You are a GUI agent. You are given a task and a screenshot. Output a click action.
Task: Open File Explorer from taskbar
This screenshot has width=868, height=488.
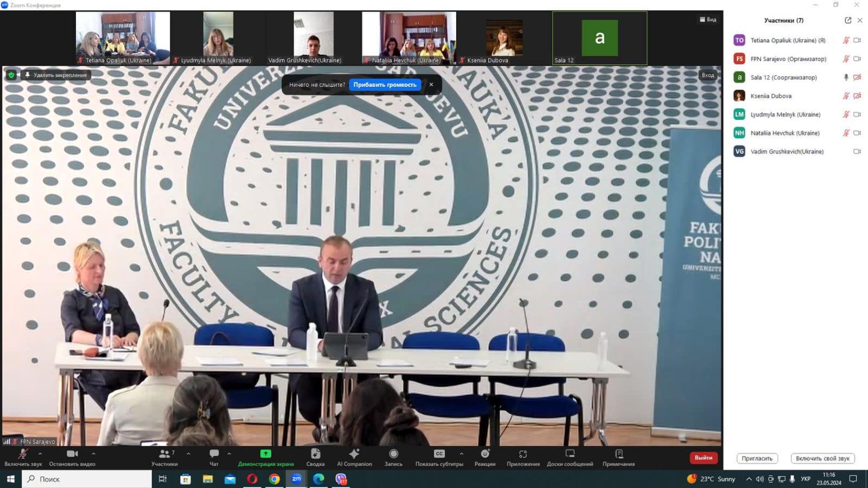pyautogui.click(x=208, y=479)
